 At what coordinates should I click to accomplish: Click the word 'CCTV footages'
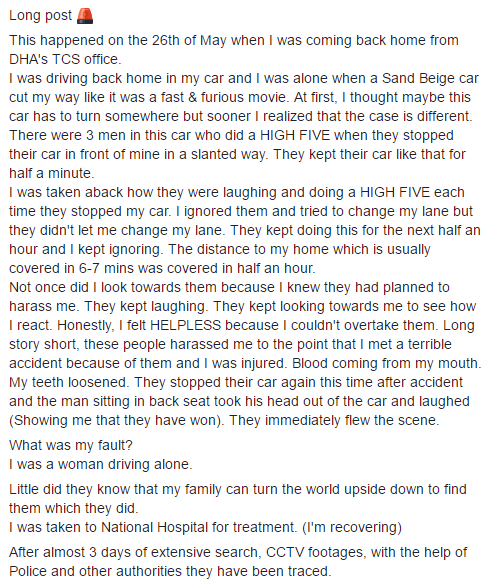[314, 552]
